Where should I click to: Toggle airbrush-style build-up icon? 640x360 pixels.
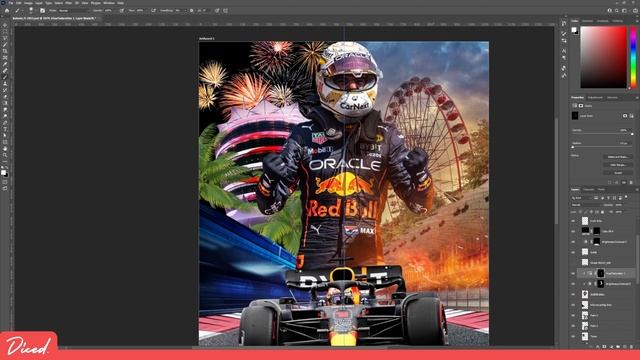(153, 10)
